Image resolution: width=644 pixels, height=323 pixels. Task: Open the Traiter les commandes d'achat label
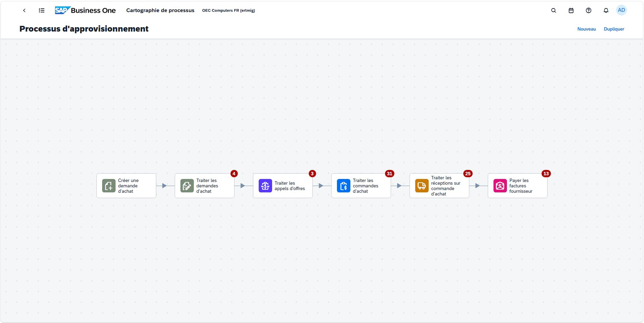(x=366, y=186)
